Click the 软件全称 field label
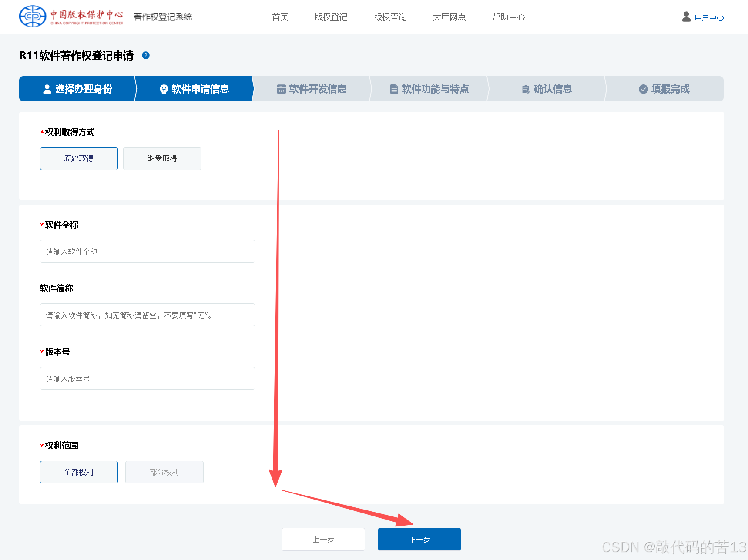Image resolution: width=748 pixels, height=560 pixels. tap(61, 225)
